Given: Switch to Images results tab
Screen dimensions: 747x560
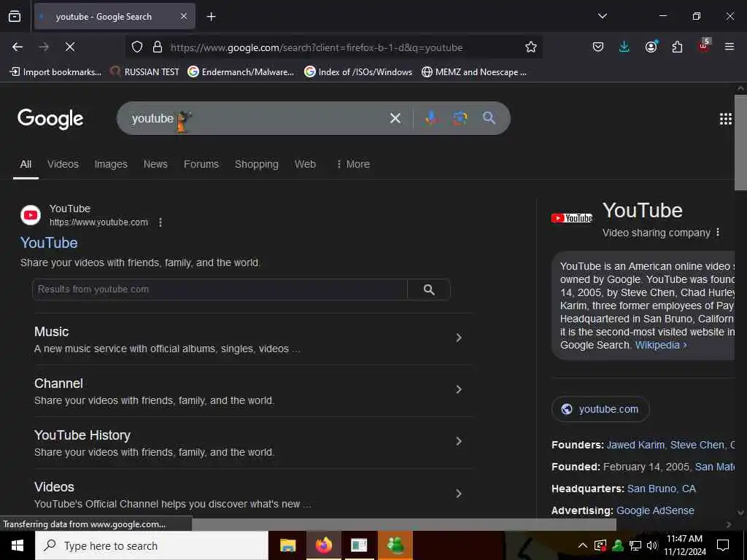Looking at the screenshot, I should pyautogui.click(x=111, y=164).
